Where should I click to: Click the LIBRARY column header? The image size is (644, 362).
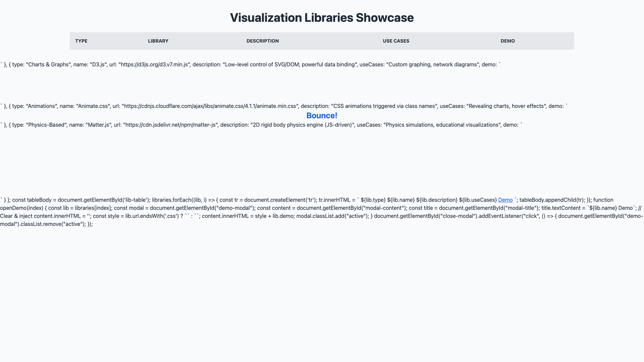tap(158, 41)
